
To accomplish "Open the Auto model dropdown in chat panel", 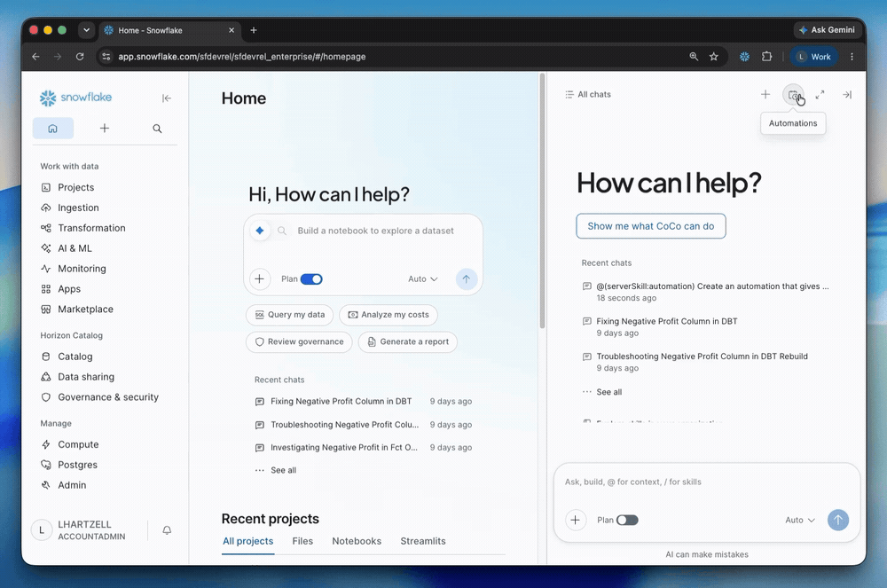I will 800,520.
